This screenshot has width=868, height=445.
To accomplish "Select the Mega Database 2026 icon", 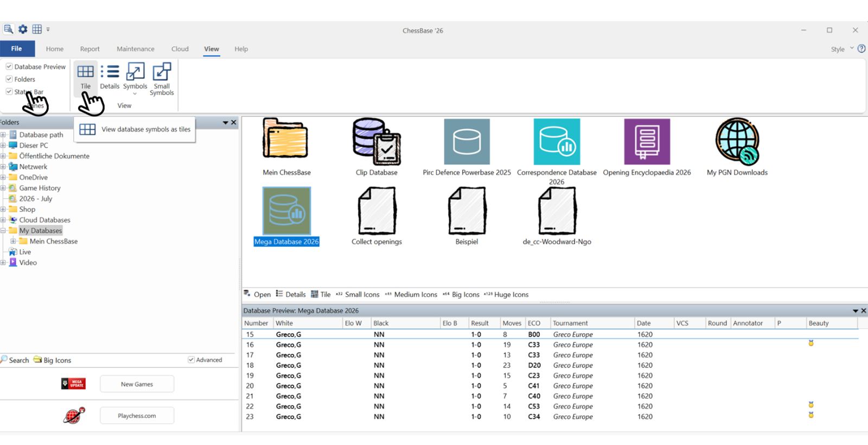I will click(x=286, y=211).
